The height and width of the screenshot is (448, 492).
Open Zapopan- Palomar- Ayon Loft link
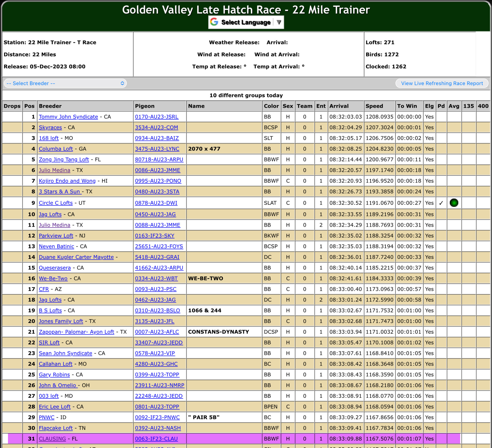[x=76, y=332]
